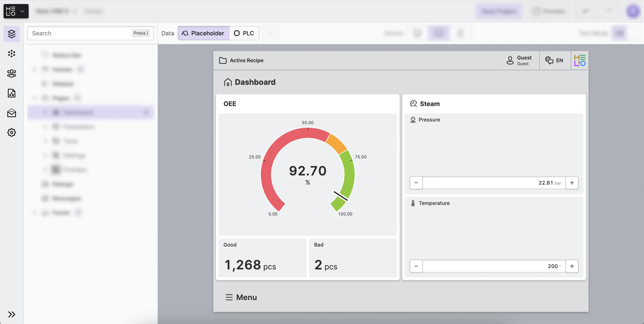The width and height of the screenshot is (644, 324).
Task: Click the Search input field
Action: pos(80,33)
